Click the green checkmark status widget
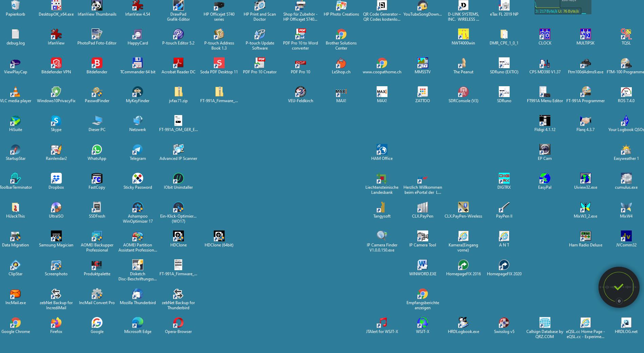 coord(619,287)
